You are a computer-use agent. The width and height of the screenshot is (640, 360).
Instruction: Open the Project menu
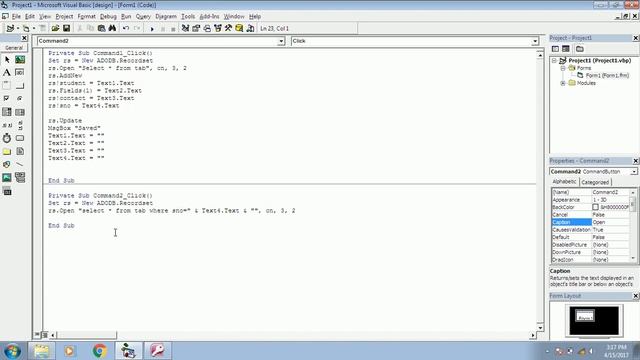[64, 16]
